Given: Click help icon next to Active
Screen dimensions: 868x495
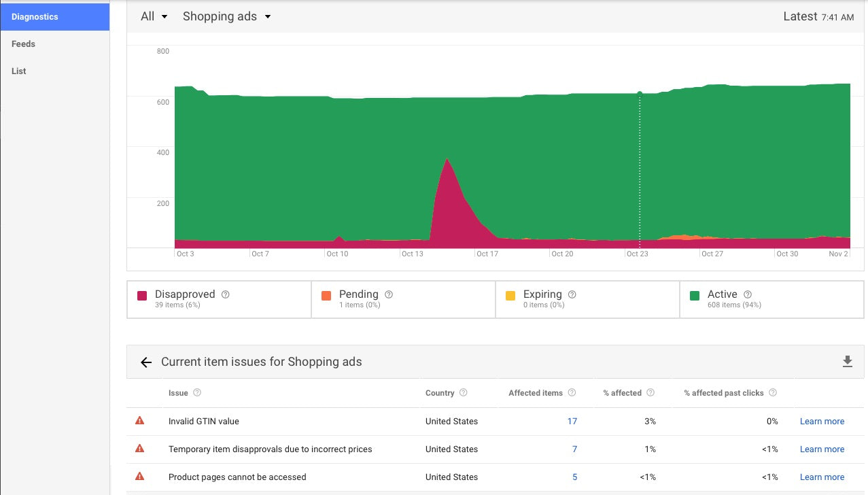Looking at the screenshot, I should [748, 294].
